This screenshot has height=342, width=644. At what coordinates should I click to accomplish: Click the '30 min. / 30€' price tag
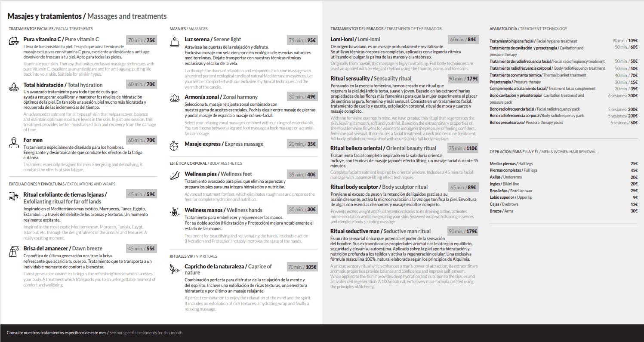pyautogui.click(x=302, y=210)
